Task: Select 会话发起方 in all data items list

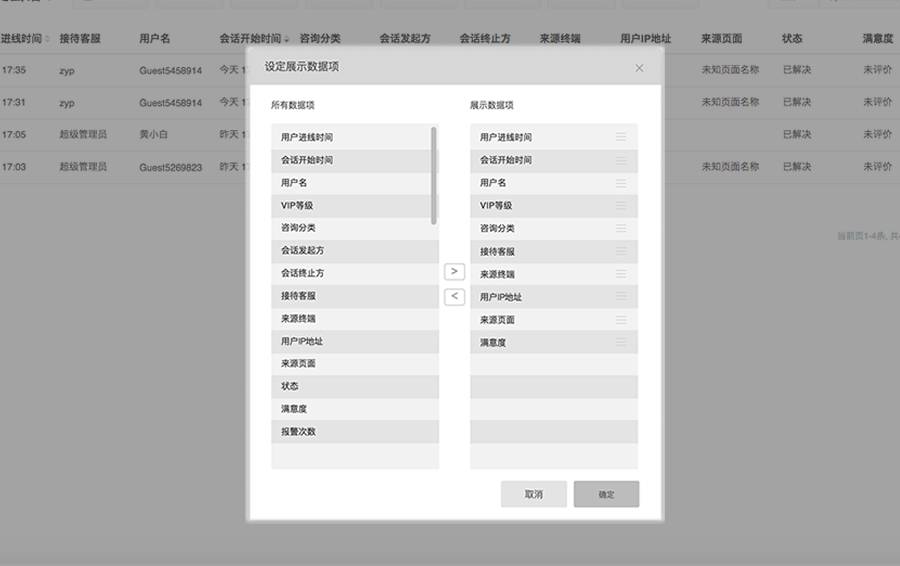Action: click(355, 250)
